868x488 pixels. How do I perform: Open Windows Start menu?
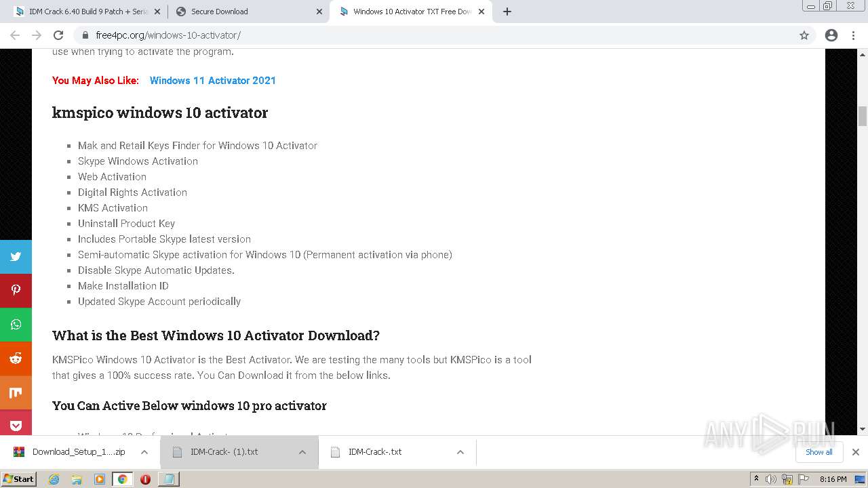[x=19, y=479]
